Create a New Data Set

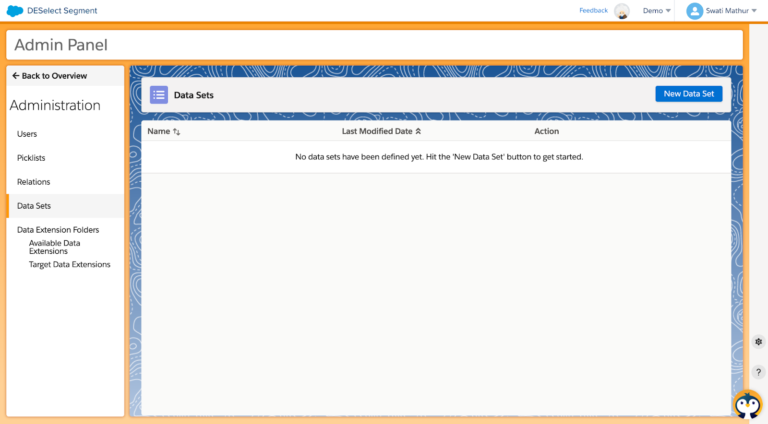coord(689,94)
